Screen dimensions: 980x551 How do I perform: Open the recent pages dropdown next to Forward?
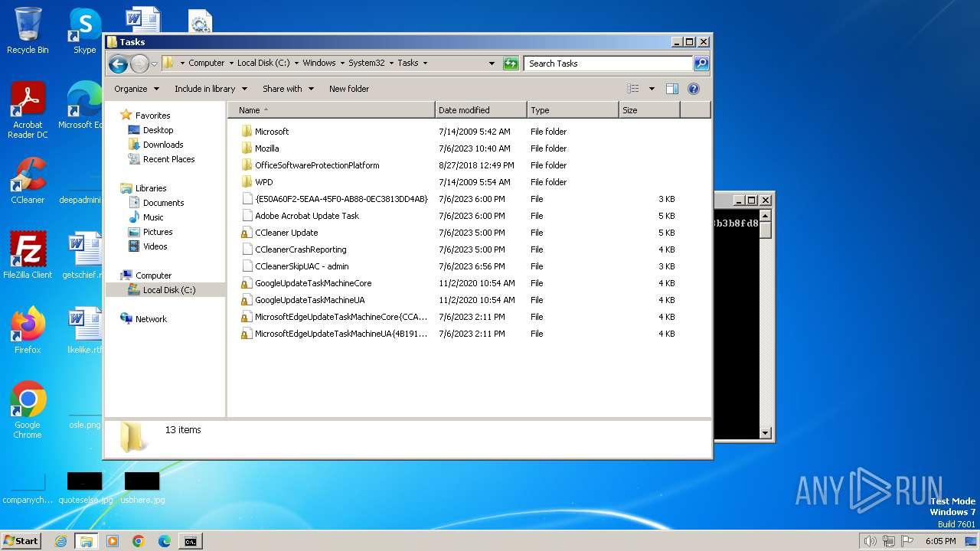(155, 64)
